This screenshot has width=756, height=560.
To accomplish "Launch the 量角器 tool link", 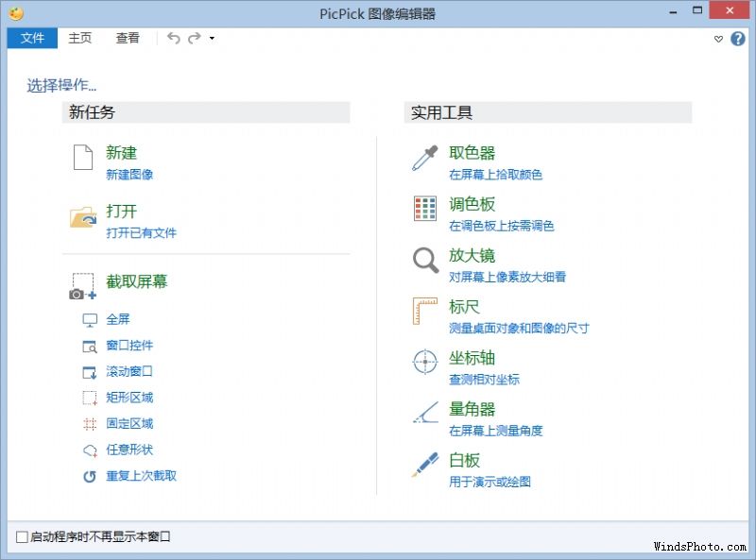I will click(x=472, y=409).
